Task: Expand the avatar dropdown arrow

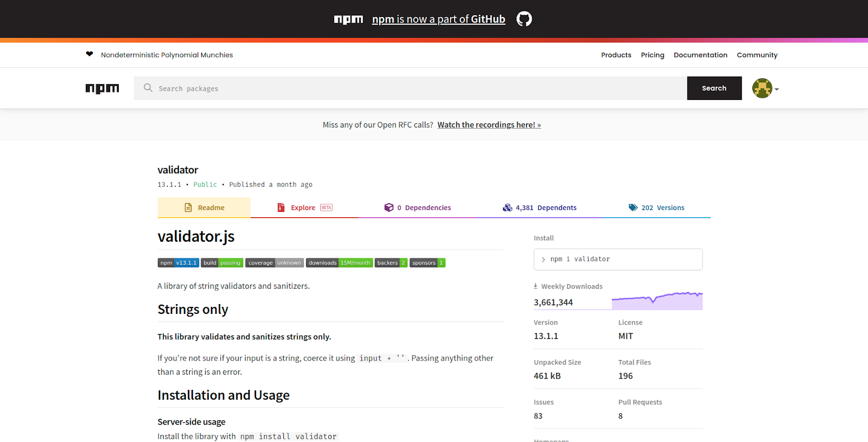Action: 777,89
